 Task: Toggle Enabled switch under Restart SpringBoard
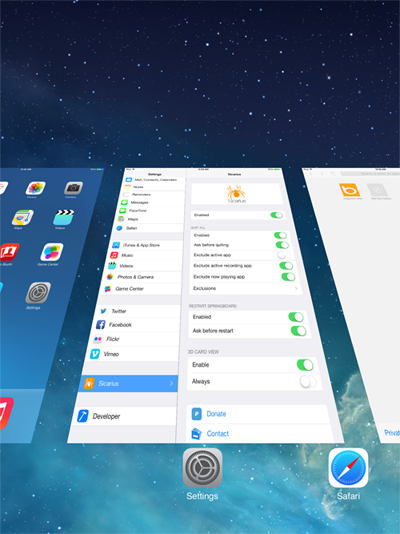click(x=296, y=317)
